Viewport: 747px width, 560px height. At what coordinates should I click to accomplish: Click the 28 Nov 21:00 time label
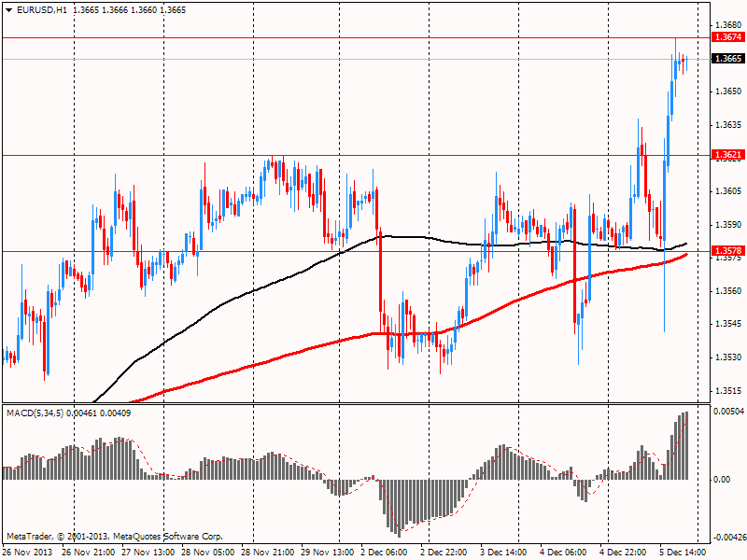[268, 553]
